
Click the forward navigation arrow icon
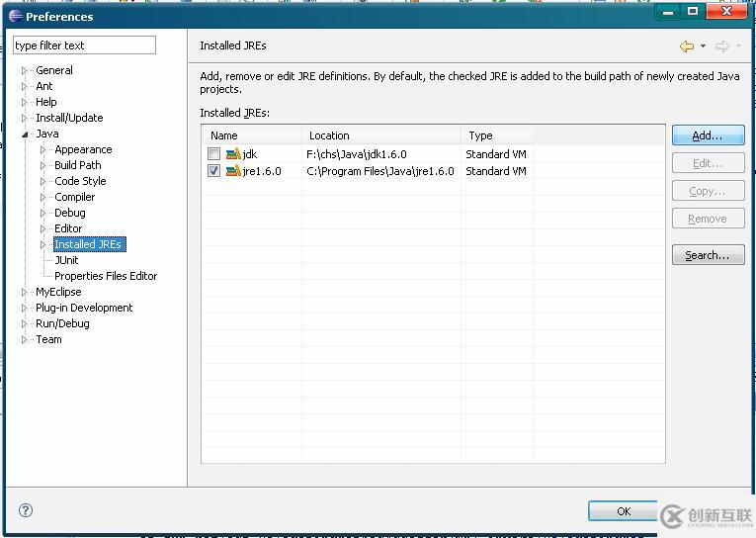[721, 46]
